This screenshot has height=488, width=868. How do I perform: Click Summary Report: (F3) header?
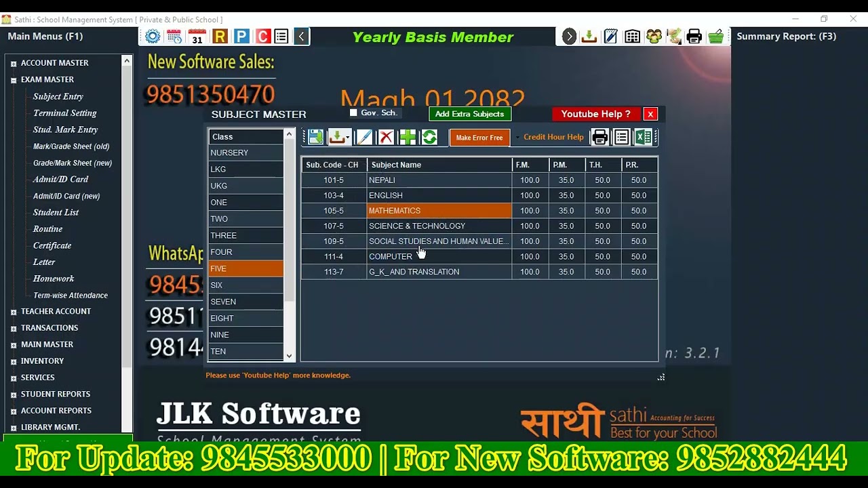point(786,37)
